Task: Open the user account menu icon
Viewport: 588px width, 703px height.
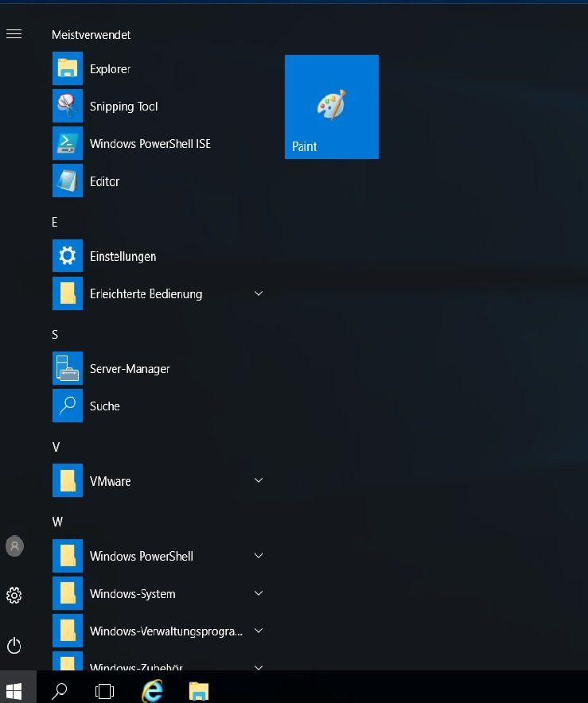Action: pos(14,546)
